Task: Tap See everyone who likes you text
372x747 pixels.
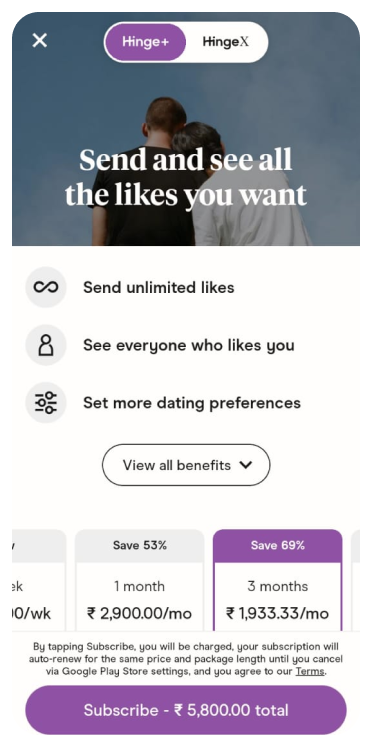Action: coord(189,345)
